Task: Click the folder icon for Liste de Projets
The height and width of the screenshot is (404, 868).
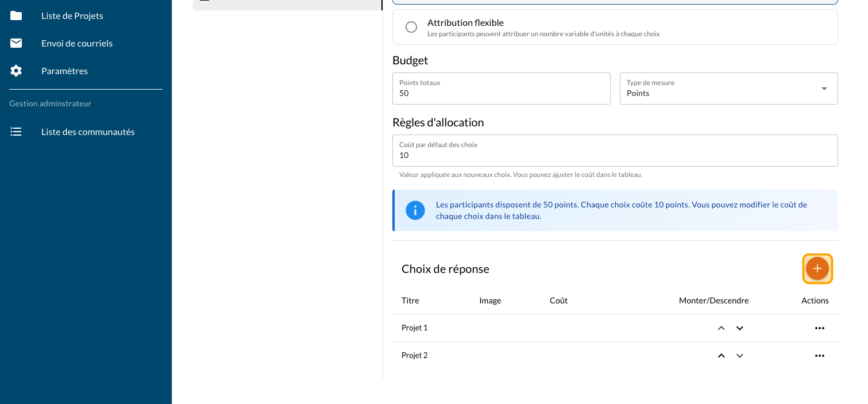Action: pyautogui.click(x=16, y=16)
